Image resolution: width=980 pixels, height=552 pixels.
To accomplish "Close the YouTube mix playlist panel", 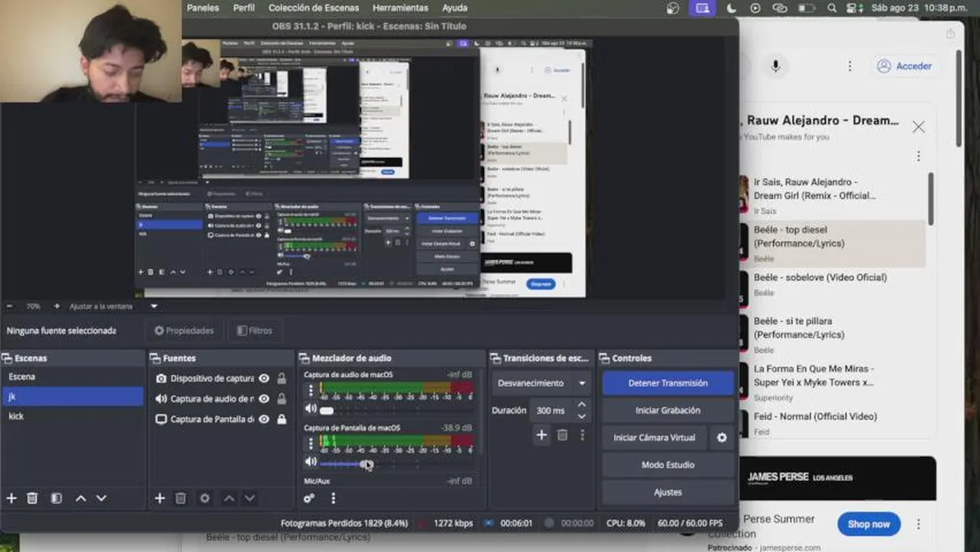I will (919, 127).
